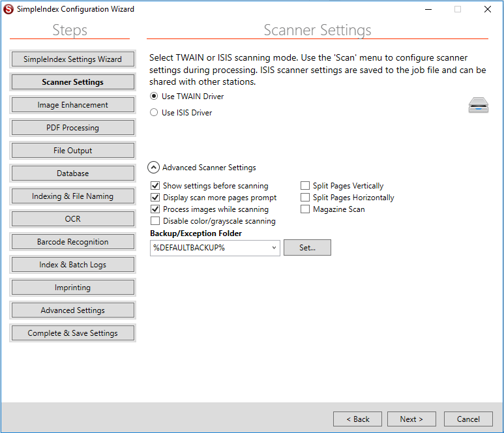Open Backup/Exception Folder dropdown
This screenshot has width=504, height=433.
[274, 248]
